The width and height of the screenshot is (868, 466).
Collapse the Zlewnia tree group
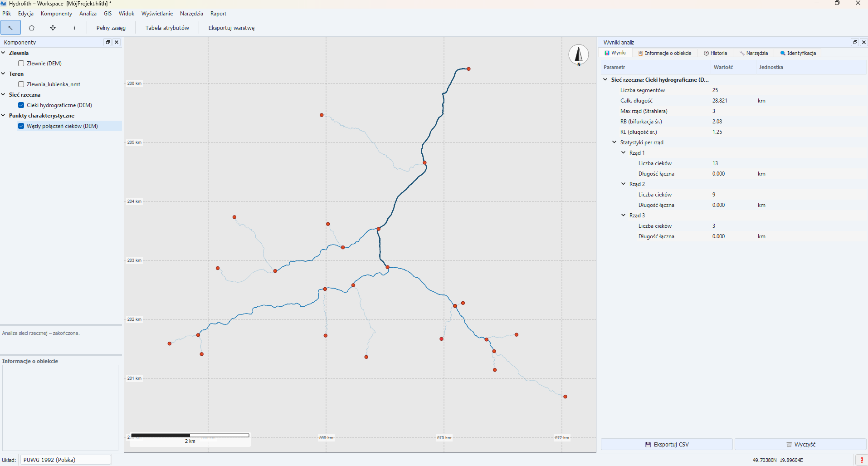[3, 53]
